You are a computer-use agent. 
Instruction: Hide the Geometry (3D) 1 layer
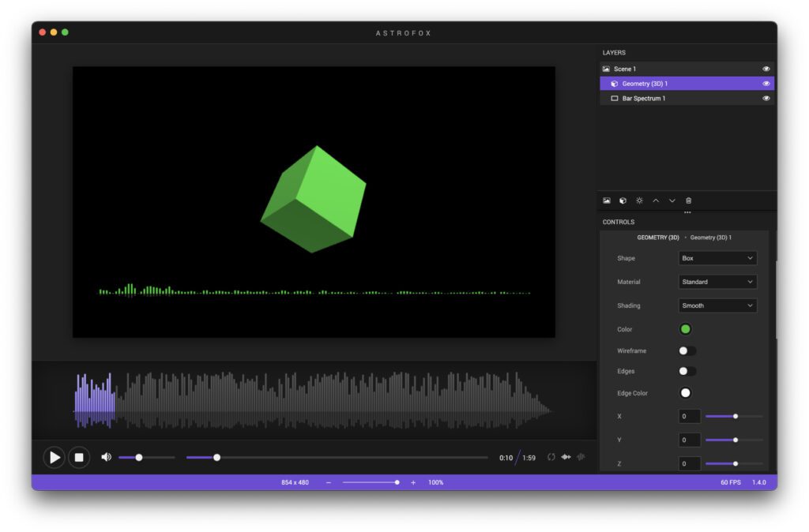(x=766, y=84)
